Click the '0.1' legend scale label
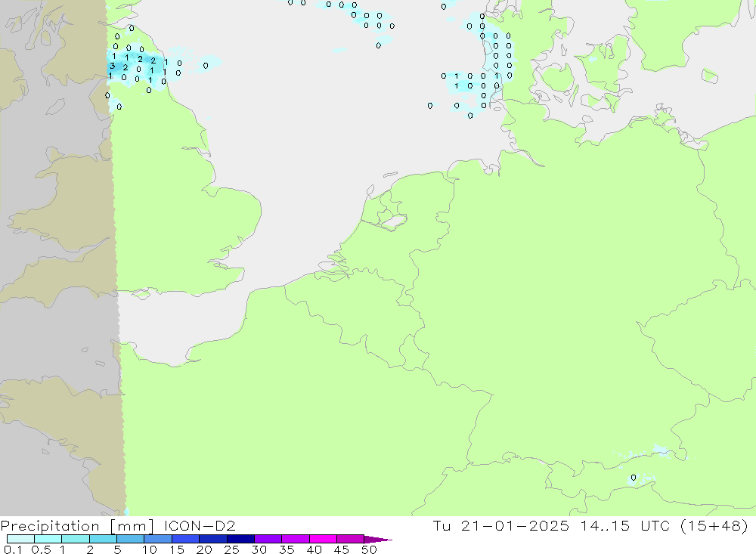 pyautogui.click(x=13, y=549)
